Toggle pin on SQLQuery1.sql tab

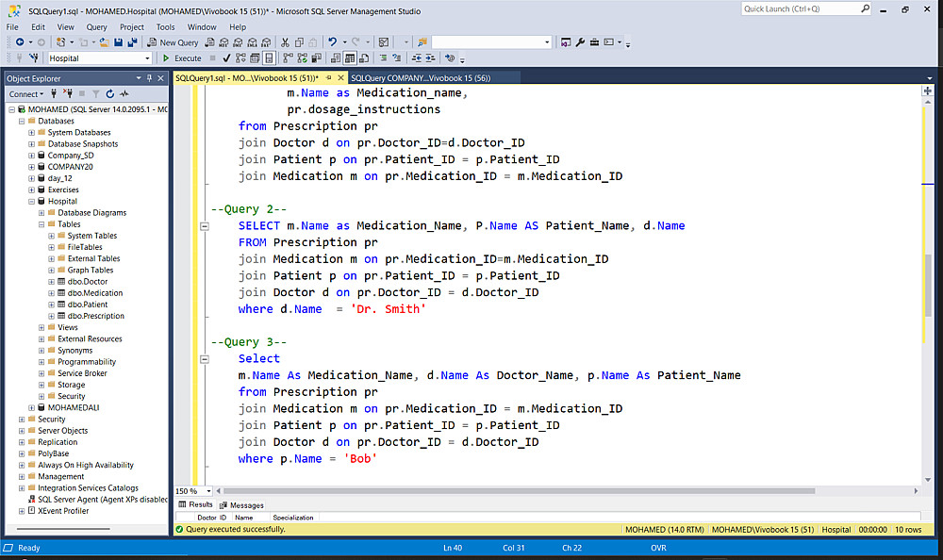coord(329,77)
